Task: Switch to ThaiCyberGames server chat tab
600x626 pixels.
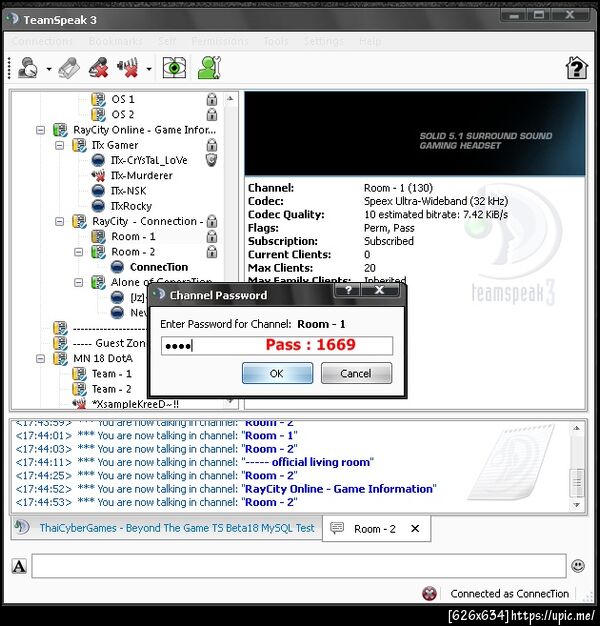Action: click(x=166, y=528)
